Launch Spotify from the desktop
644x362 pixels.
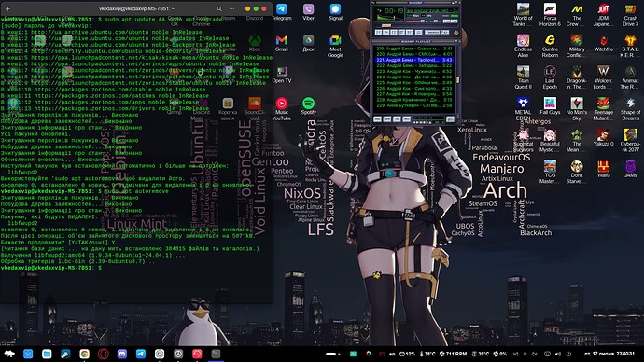tap(308, 106)
